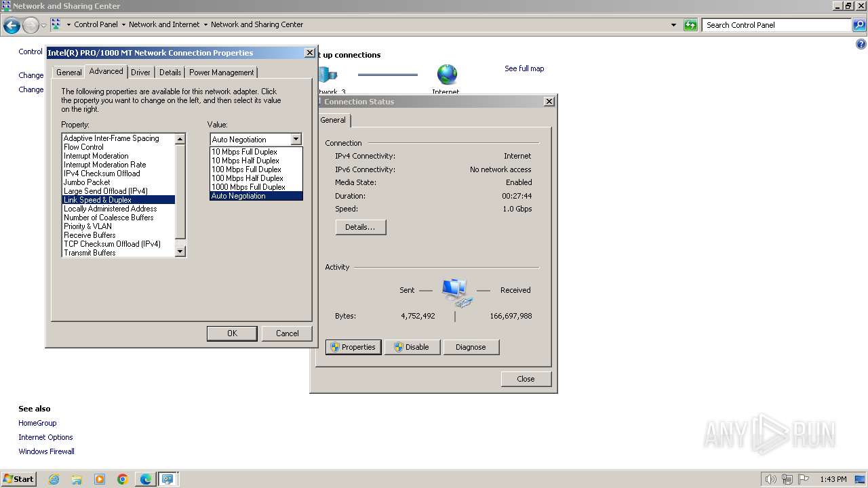This screenshot has width=868, height=488.
Task: Open Microsoft Edge from the taskbar
Action: point(146,479)
